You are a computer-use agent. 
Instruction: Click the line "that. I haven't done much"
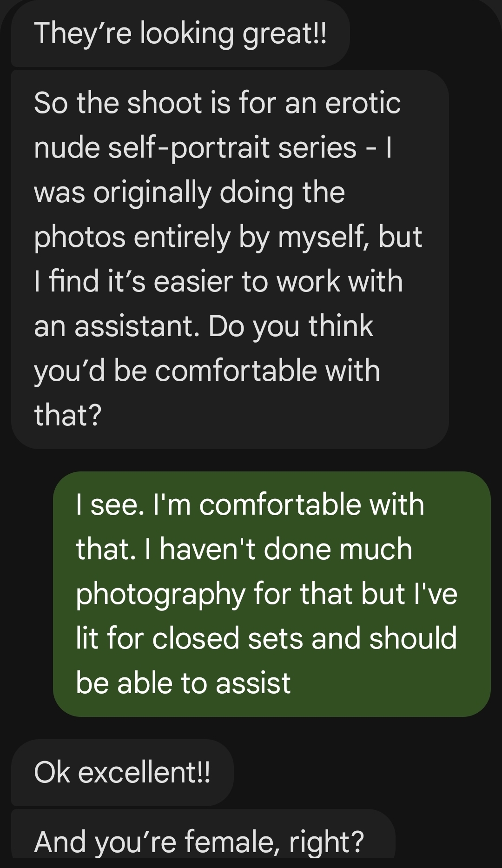[x=244, y=549]
